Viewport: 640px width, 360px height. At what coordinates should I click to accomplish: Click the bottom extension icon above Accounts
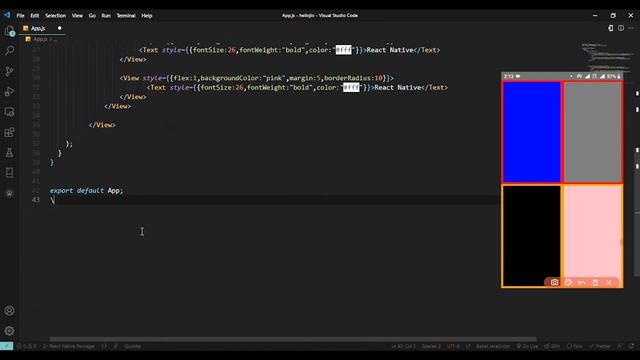coord(9,193)
